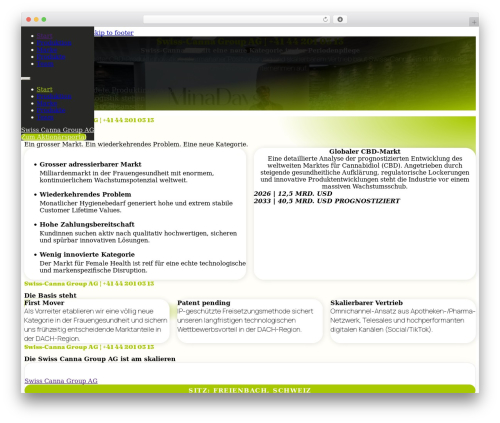The image size is (500, 423).
Task: Click the MinaDays hero banner image
Action: (x=285, y=73)
